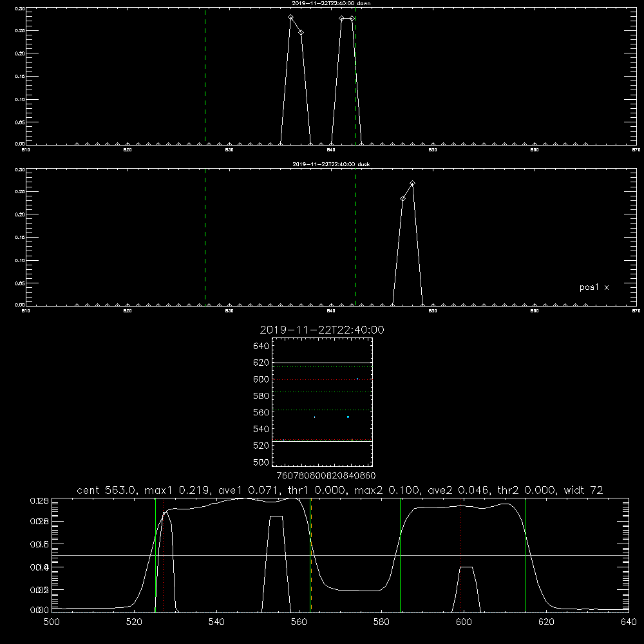Click the left green dashed line in dawn plot
644x644 pixels.
[205, 76]
